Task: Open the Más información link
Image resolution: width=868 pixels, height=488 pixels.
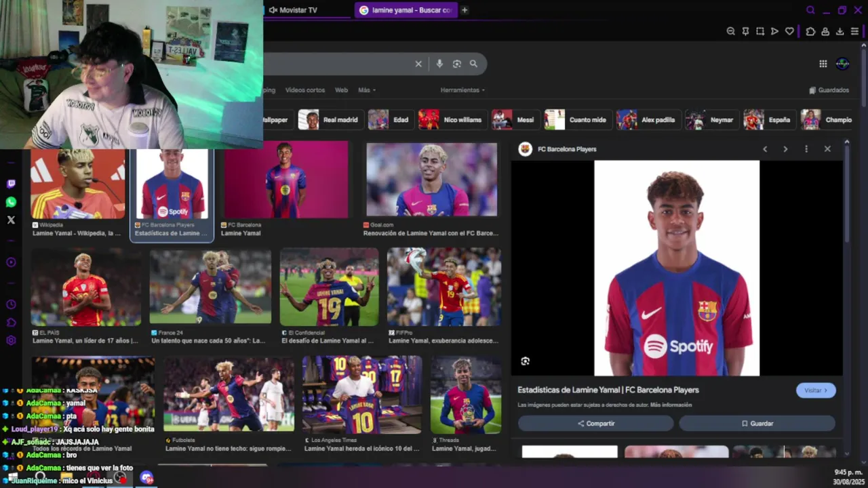Action: 671,405
